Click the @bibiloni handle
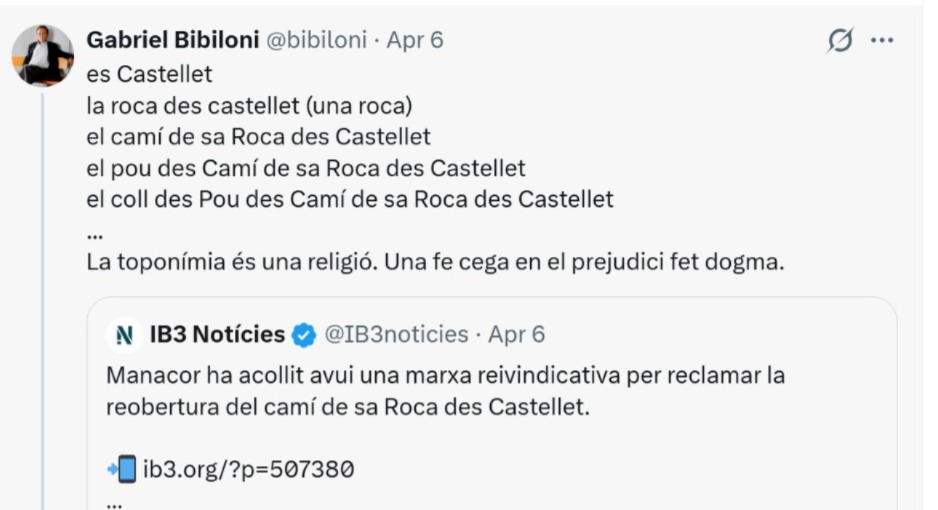The image size is (938, 510). 315,40
